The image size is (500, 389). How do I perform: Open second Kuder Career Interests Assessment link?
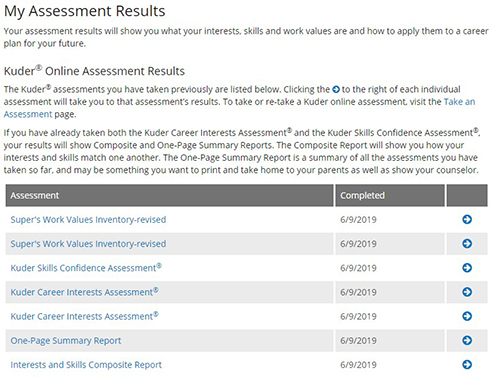(x=84, y=316)
